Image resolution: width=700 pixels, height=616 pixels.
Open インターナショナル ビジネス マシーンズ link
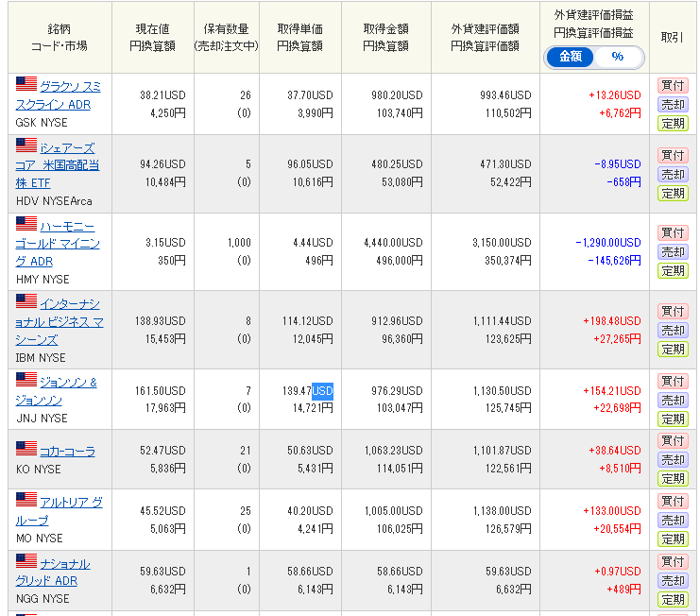[x=60, y=322]
